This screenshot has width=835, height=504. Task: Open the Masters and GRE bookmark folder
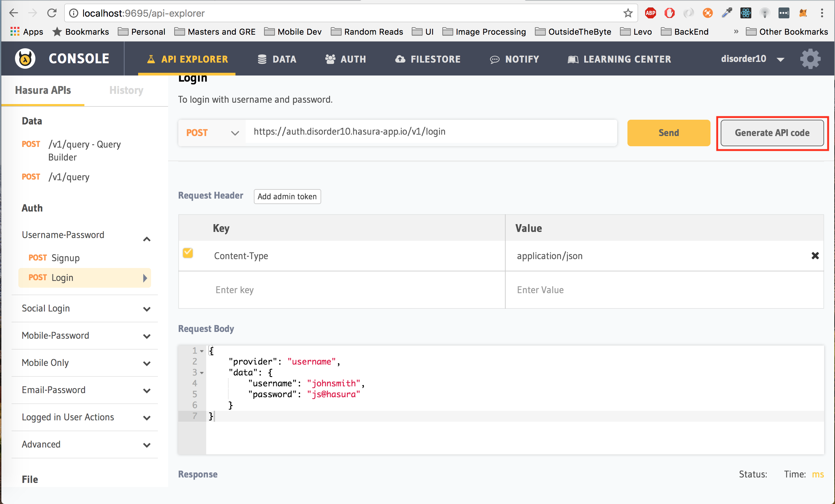coord(215,32)
